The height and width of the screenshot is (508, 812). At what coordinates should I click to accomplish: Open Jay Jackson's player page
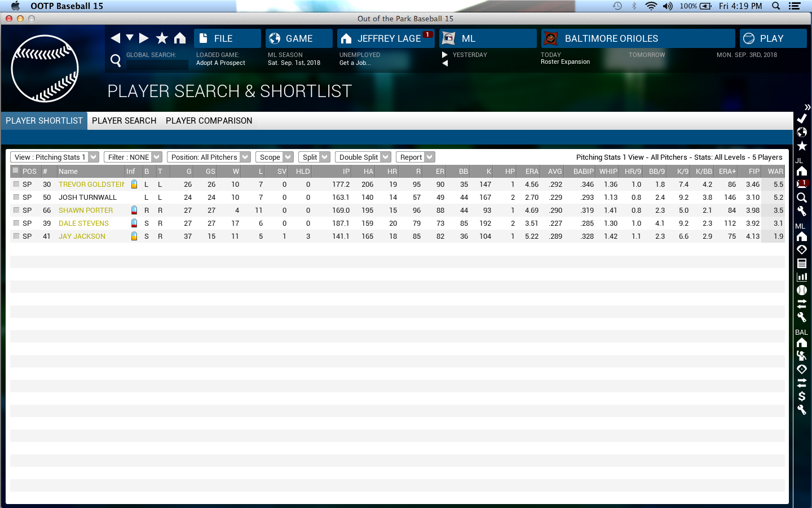tap(82, 236)
